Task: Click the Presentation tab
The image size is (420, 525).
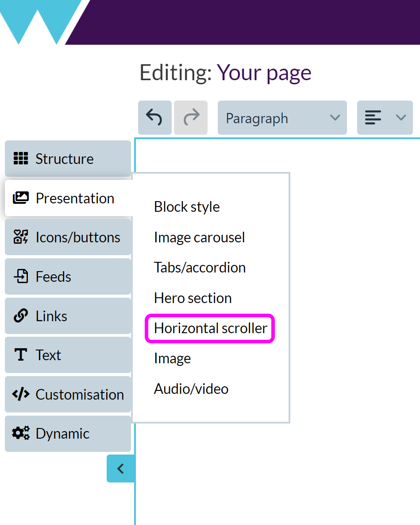Action: point(68,198)
